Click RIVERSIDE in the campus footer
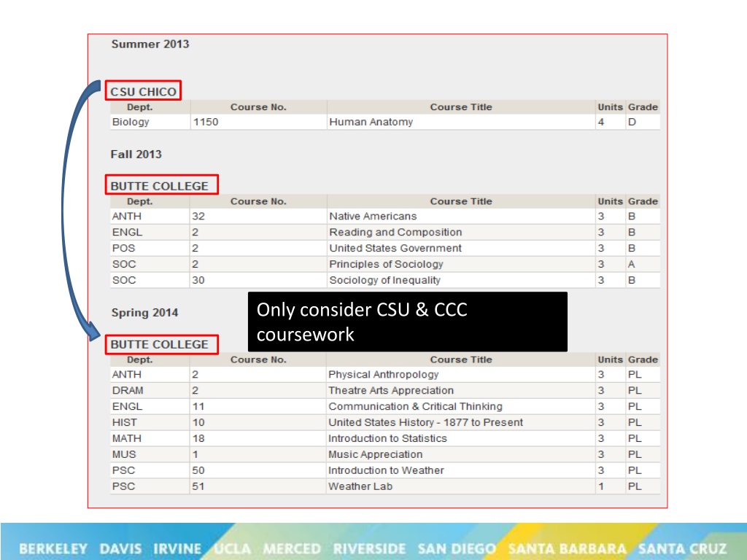This screenshot has height=560, width=747. (370, 548)
